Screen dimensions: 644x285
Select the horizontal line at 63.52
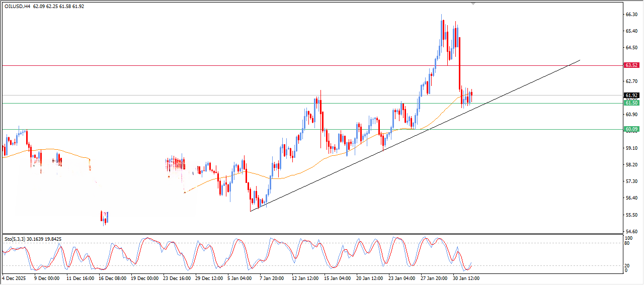pyautogui.click(x=201, y=65)
